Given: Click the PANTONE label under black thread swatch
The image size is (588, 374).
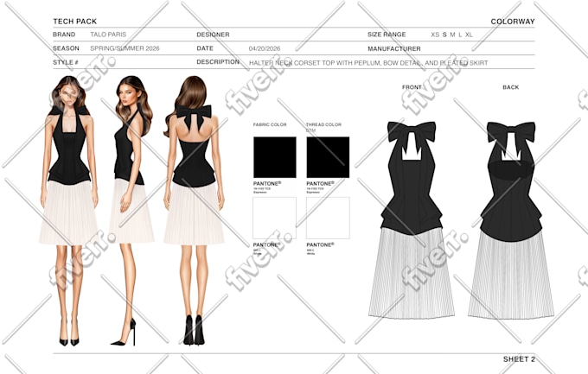Looking at the screenshot, I should point(320,184).
